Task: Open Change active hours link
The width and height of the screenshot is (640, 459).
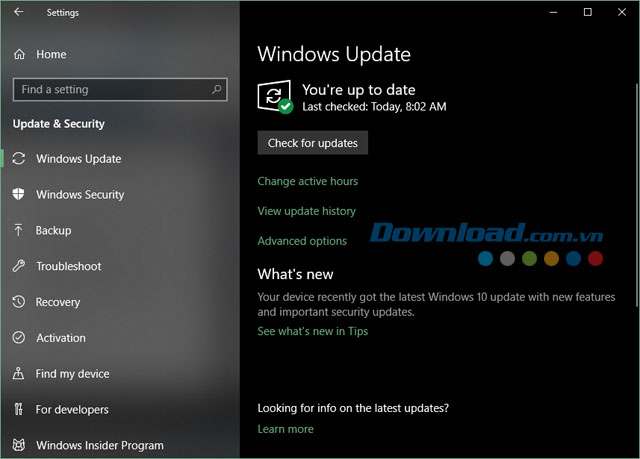Action: pyautogui.click(x=308, y=181)
